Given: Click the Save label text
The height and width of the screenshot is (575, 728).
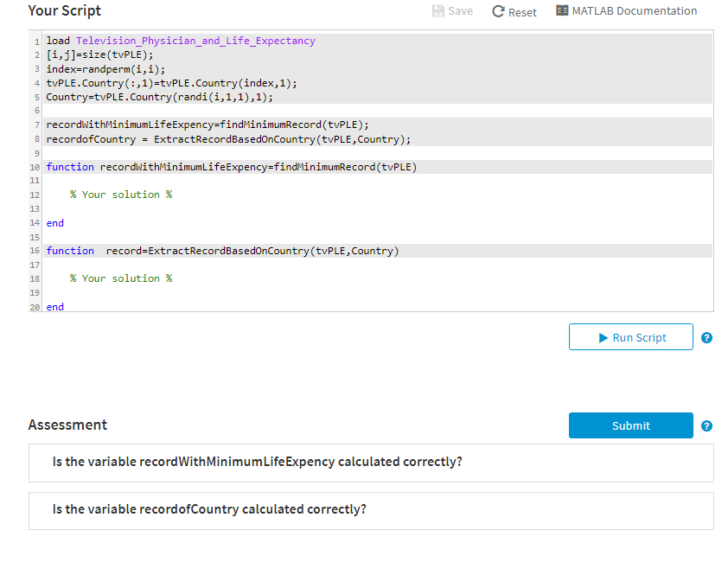Looking at the screenshot, I should (x=461, y=11).
